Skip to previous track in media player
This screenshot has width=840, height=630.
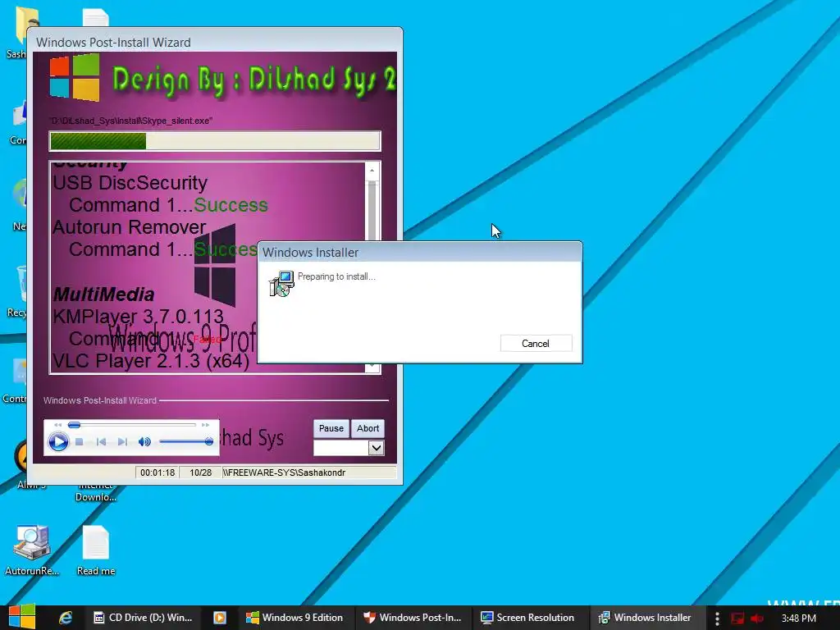[x=101, y=442]
